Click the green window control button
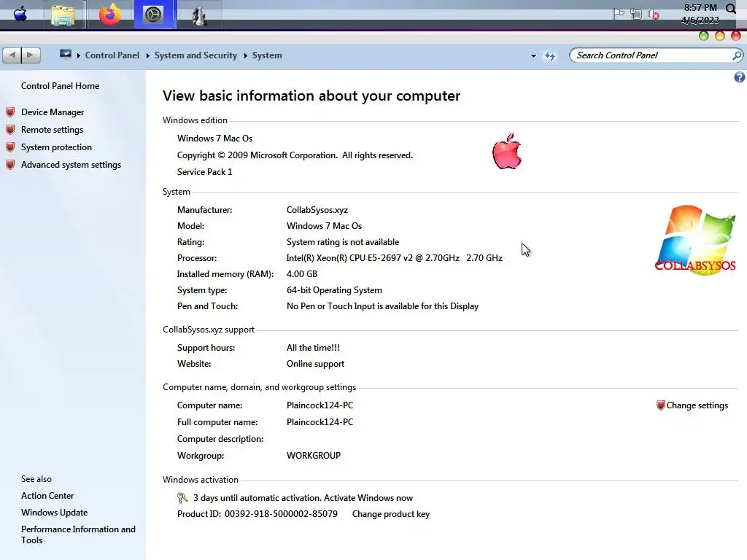This screenshot has height=560, width=747. click(x=704, y=36)
